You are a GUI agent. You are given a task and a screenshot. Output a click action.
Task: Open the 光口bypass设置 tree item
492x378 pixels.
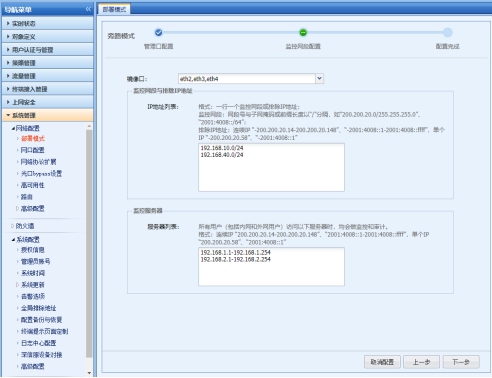41,174
